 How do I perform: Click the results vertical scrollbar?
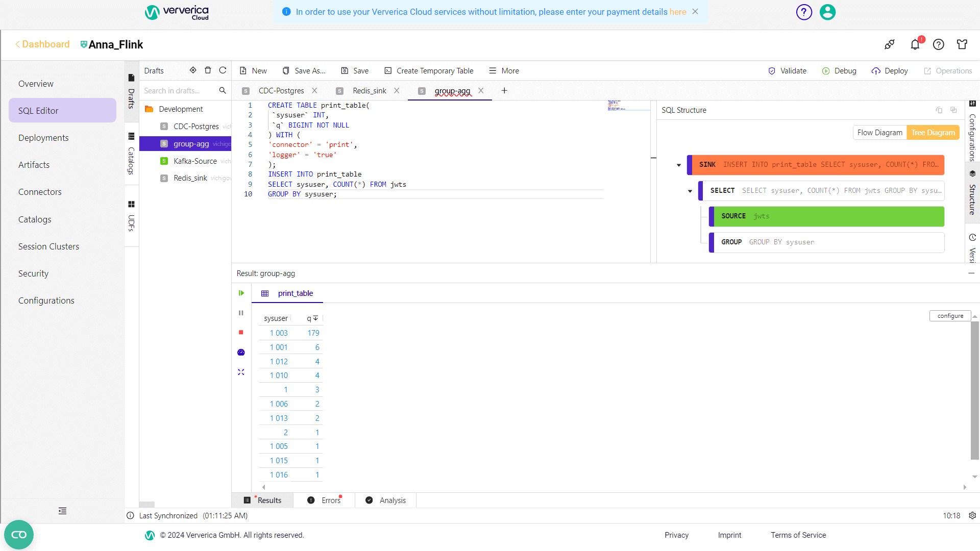tap(974, 390)
